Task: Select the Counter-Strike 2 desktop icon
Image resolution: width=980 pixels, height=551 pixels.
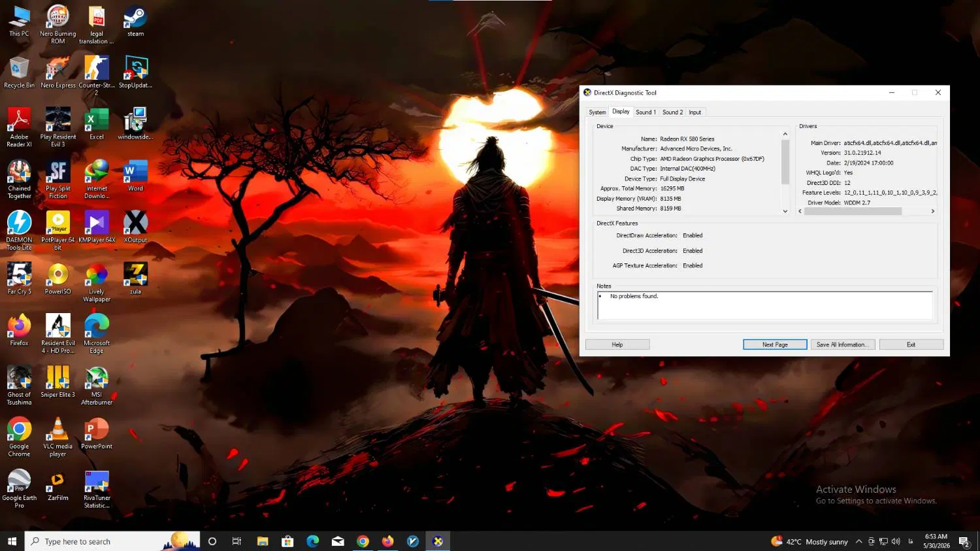Action: click(x=97, y=76)
